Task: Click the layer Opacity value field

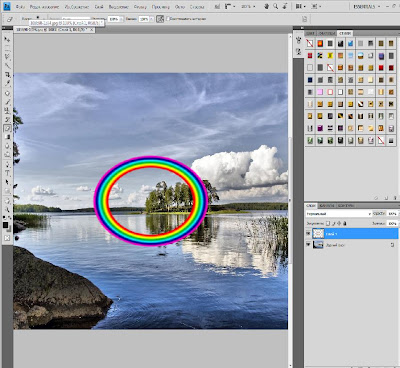Action: (x=392, y=213)
